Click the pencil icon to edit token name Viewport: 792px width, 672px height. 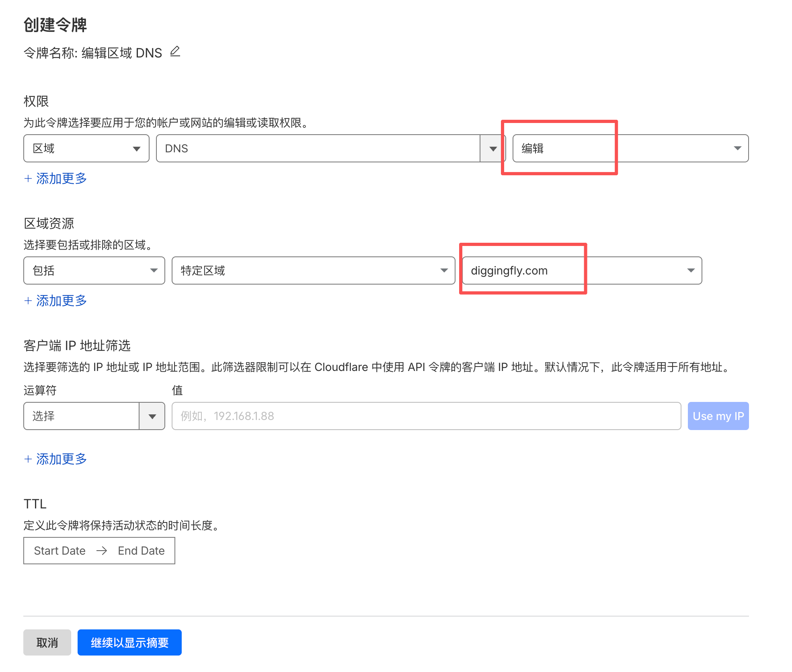(x=175, y=52)
